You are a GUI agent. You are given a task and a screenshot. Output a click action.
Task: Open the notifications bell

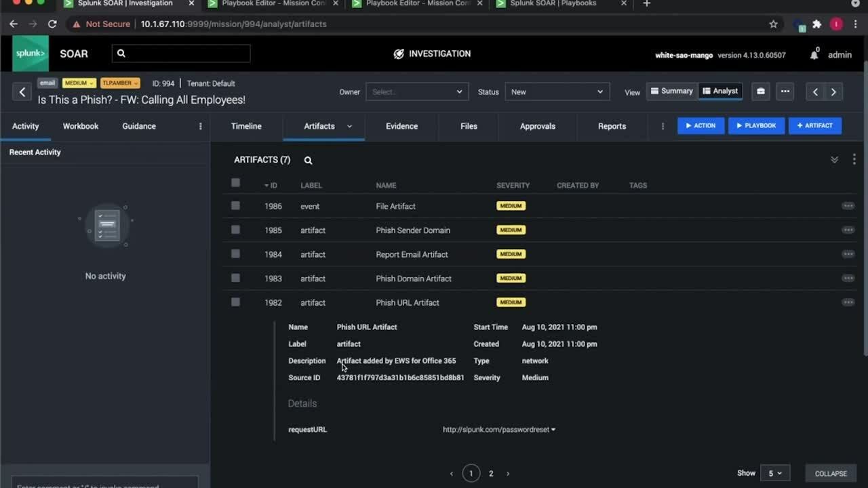(814, 55)
